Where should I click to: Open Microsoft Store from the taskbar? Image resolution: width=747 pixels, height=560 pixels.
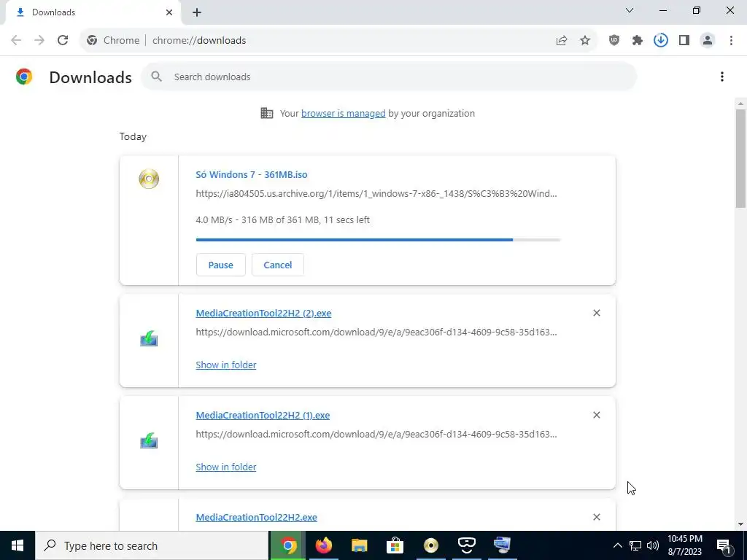(x=395, y=545)
